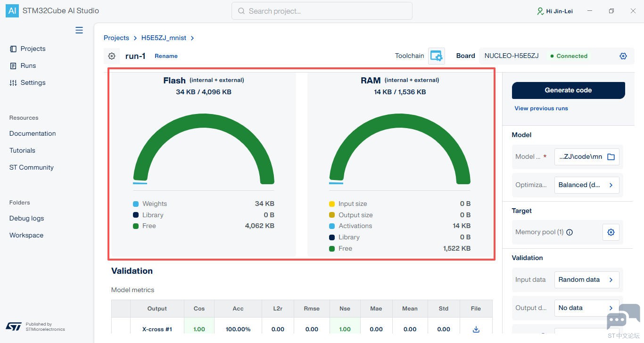Click Generate code button
Viewport: 644px width, 343px height.
(568, 90)
